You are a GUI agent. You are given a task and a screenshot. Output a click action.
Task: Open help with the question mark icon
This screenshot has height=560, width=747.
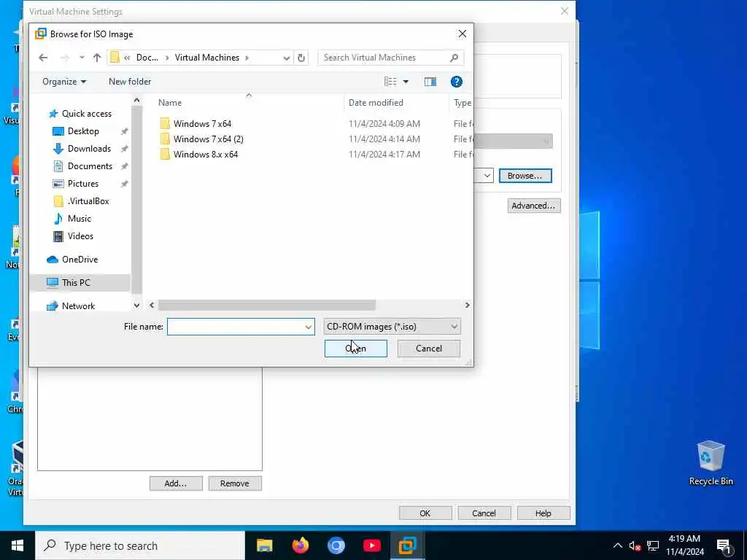[457, 82]
